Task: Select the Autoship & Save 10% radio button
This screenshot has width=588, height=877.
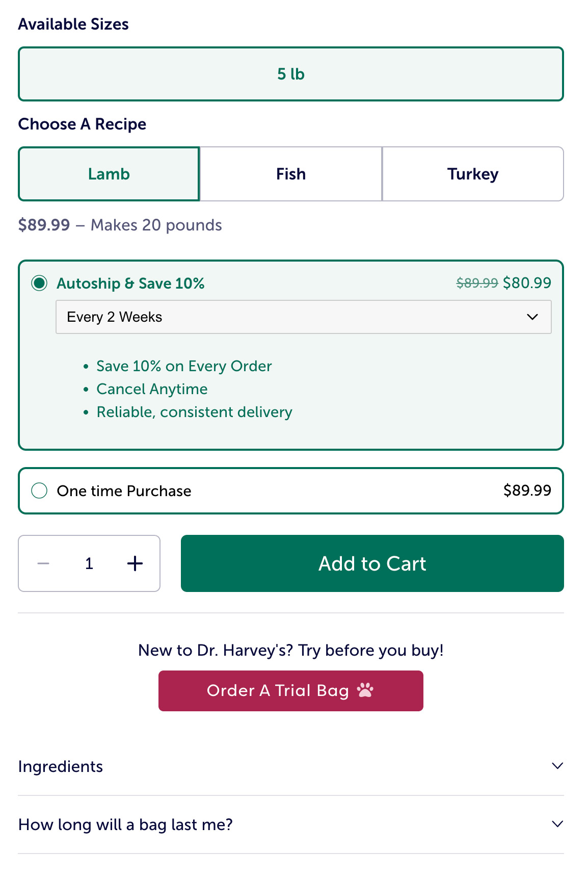Action: coord(39,283)
